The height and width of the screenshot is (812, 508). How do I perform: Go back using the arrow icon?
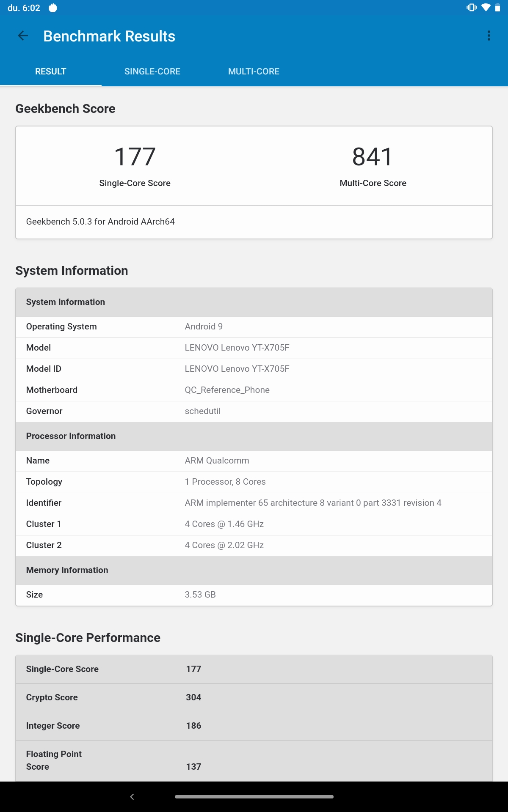pos(23,36)
